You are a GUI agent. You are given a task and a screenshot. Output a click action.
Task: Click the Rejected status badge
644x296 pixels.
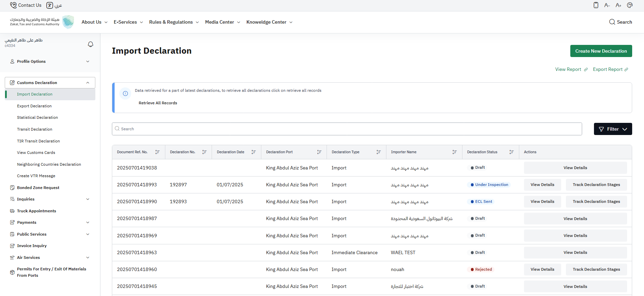point(481,269)
